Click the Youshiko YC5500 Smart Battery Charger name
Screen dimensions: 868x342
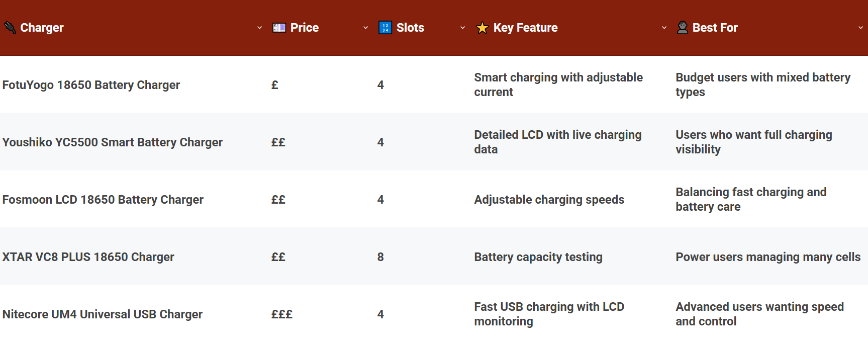coord(113,142)
